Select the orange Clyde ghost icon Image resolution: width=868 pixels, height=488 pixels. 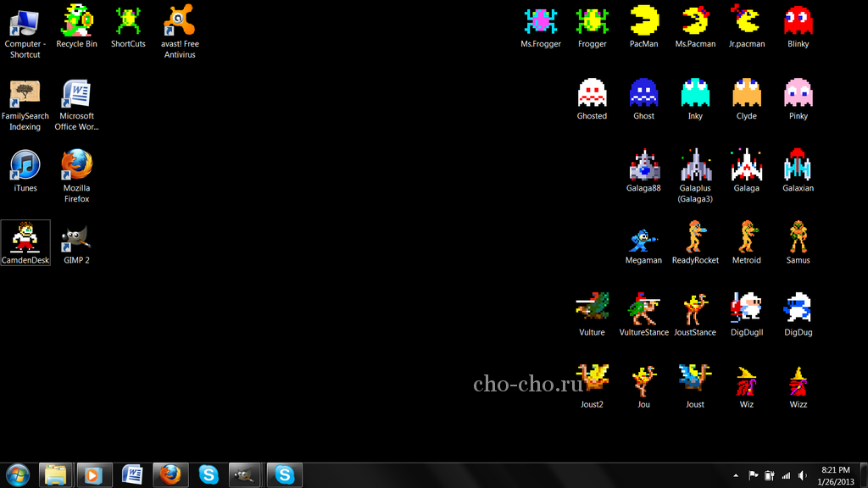click(746, 94)
